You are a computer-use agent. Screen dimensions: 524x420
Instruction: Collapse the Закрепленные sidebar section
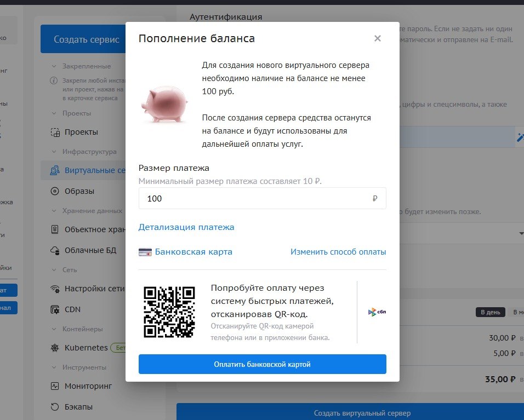click(54, 66)
